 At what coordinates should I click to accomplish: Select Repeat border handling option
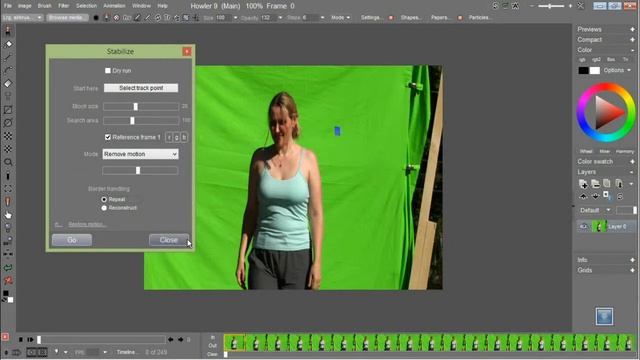(x=104, y=199)
